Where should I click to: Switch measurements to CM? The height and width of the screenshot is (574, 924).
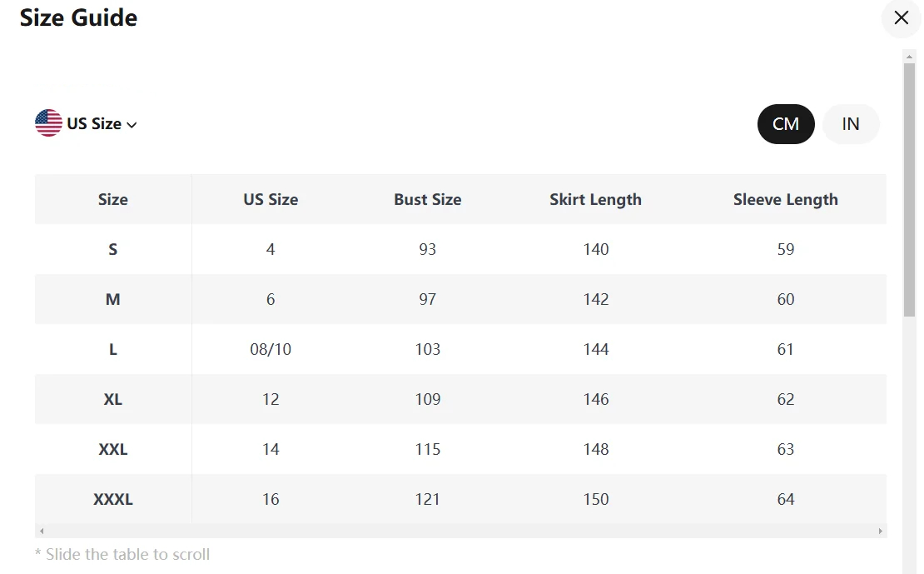pyautogui.click(x=785, y=124)
